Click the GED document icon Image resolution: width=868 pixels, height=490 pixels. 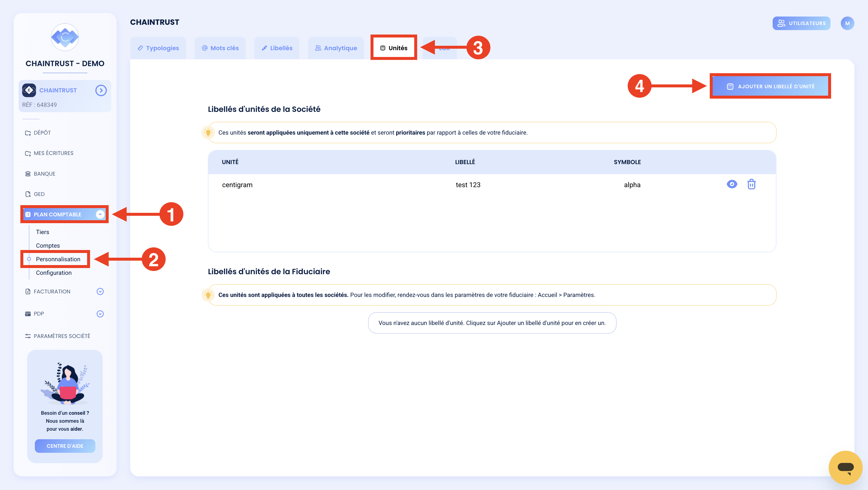click(28, 194)
